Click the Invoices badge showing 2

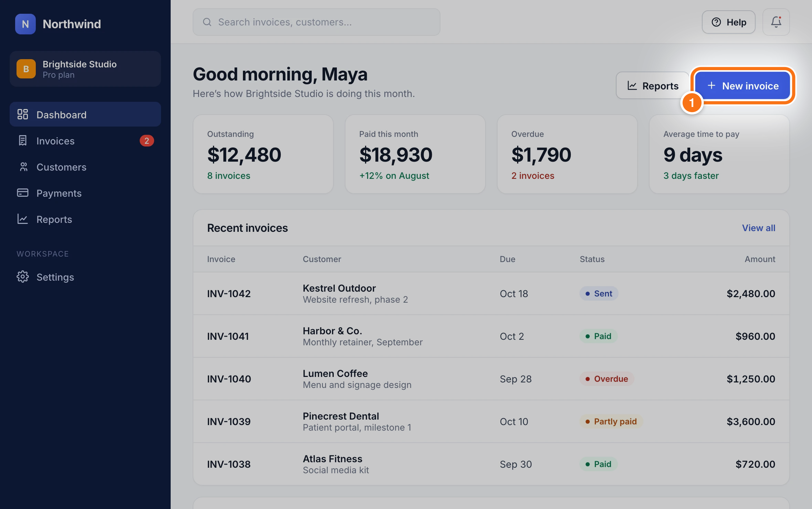147,141
